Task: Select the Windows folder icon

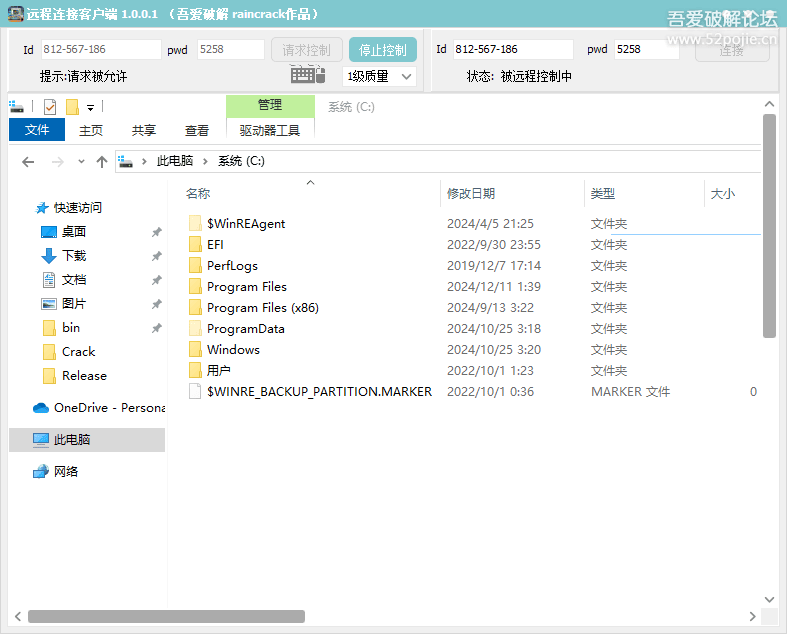Action: coord(195,349)
